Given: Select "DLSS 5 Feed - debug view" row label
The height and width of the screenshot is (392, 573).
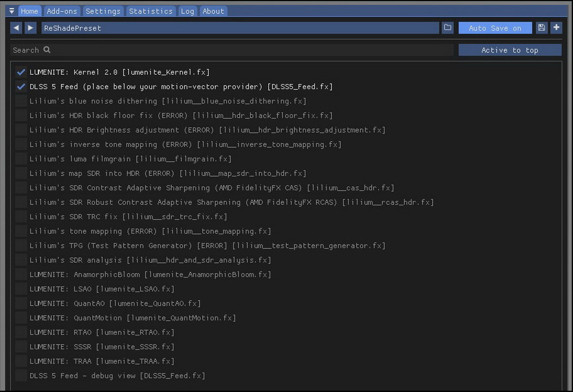Looking at the screenshot, I should [82, 376].
